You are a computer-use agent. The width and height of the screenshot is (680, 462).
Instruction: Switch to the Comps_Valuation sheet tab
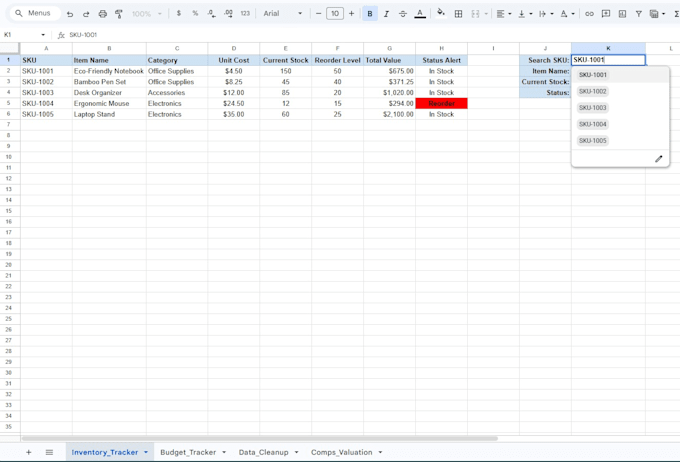point(341,452)
